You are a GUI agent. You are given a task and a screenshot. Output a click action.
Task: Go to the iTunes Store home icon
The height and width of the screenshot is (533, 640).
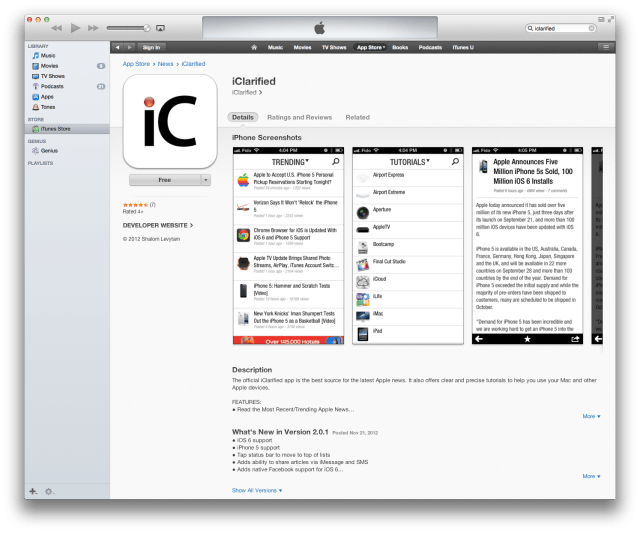click(x=254, y=47)
